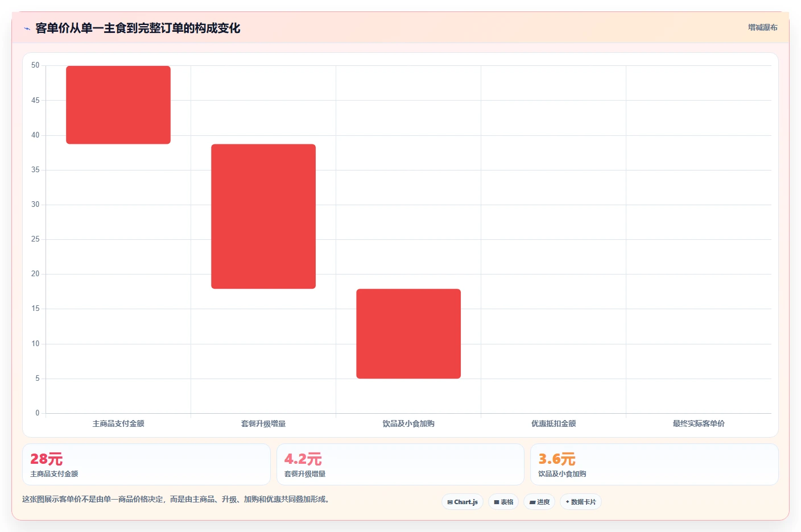The image size is (801, 532).
Task: Click the 增减瀑布 label in the header
Action: click(763, 27)
